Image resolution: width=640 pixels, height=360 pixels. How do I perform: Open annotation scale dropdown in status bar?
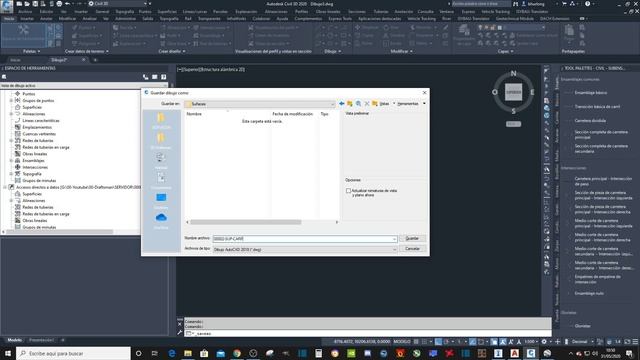531,342
